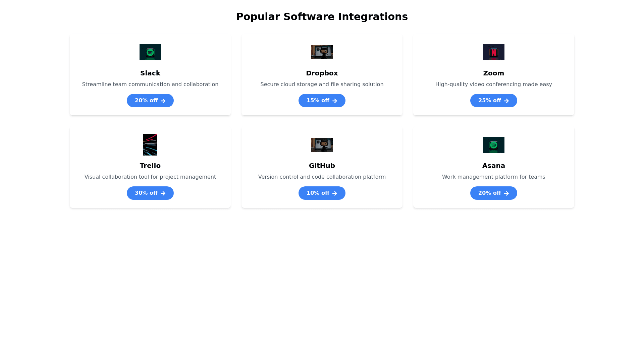Click the Netflix logo image above Zoom
Viewport: 644px width, 362px height.
(493, 52)
